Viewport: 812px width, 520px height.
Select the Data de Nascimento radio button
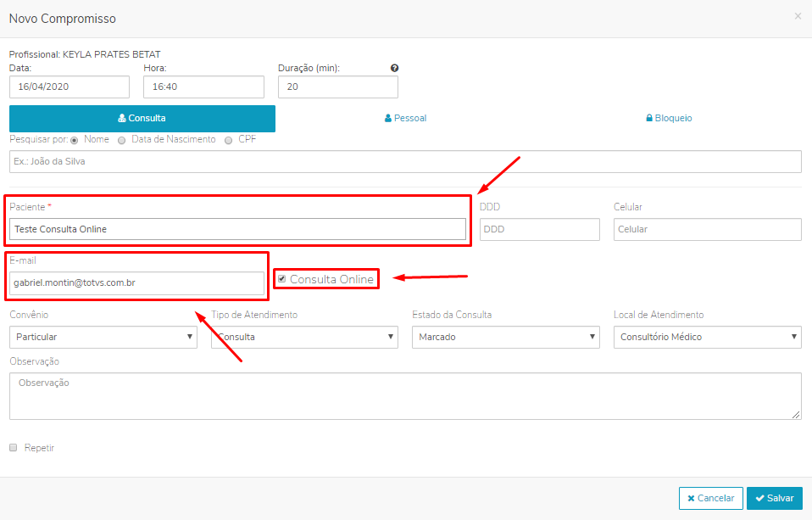(x=122, y=141)
